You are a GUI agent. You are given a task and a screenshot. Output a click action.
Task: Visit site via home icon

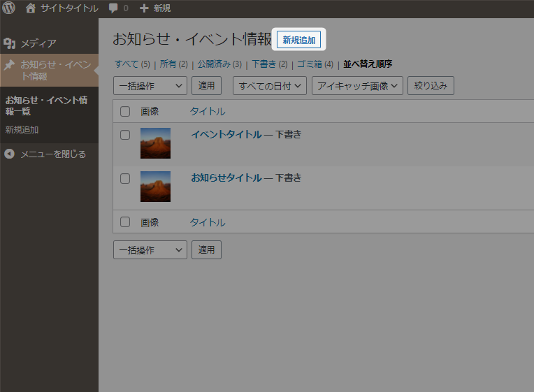pyautogui.click(x=31, y=8)
